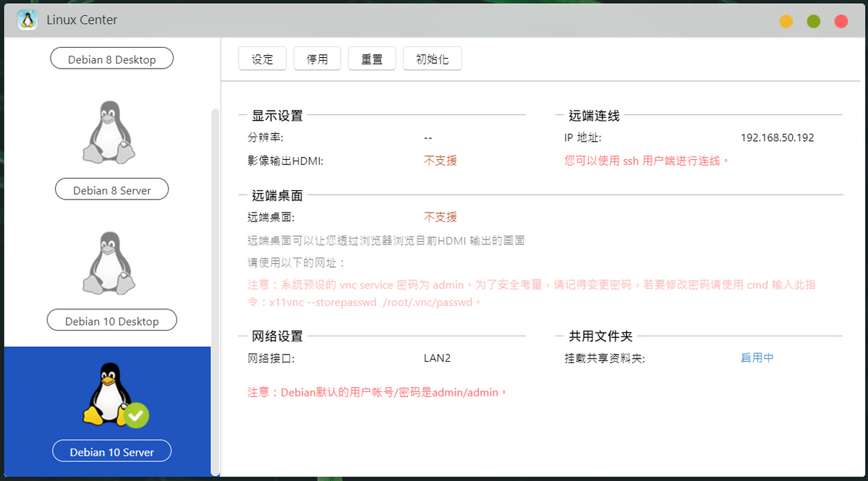
Task: Click the sidebar vertical scrollbar
Action: (x=215, y=291)
